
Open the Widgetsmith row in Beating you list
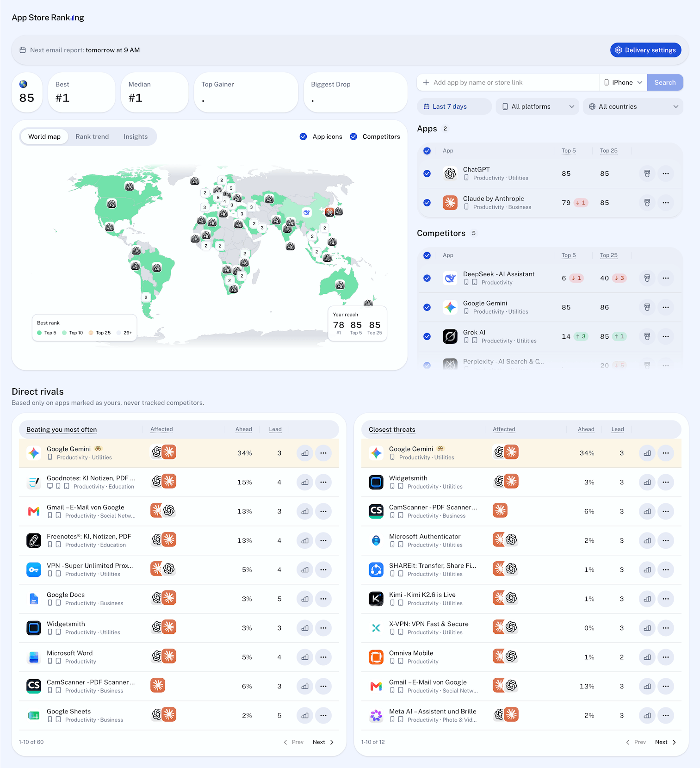click(179, 628)
